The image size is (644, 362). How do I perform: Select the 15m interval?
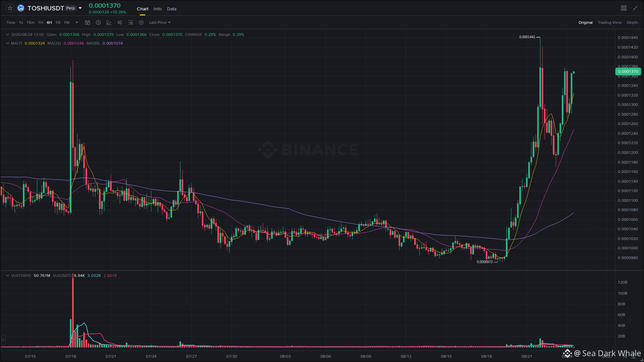coord(31,22)
